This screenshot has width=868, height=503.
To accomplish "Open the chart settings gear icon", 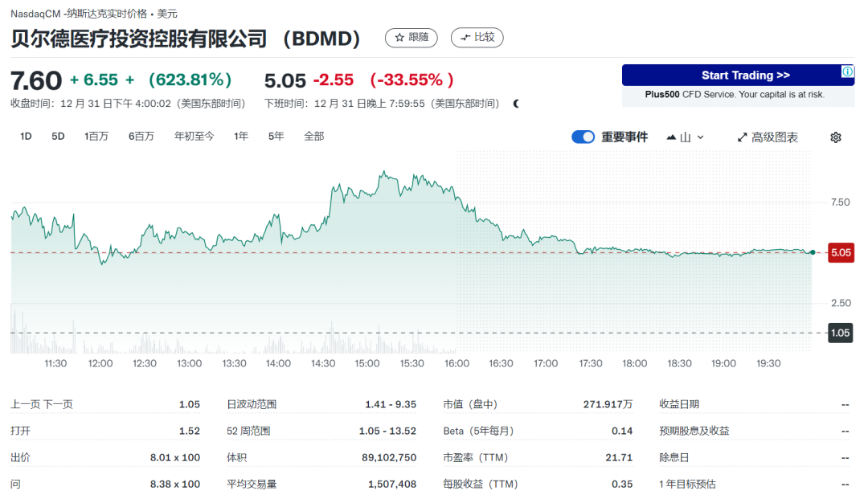I will pos(835,137).
